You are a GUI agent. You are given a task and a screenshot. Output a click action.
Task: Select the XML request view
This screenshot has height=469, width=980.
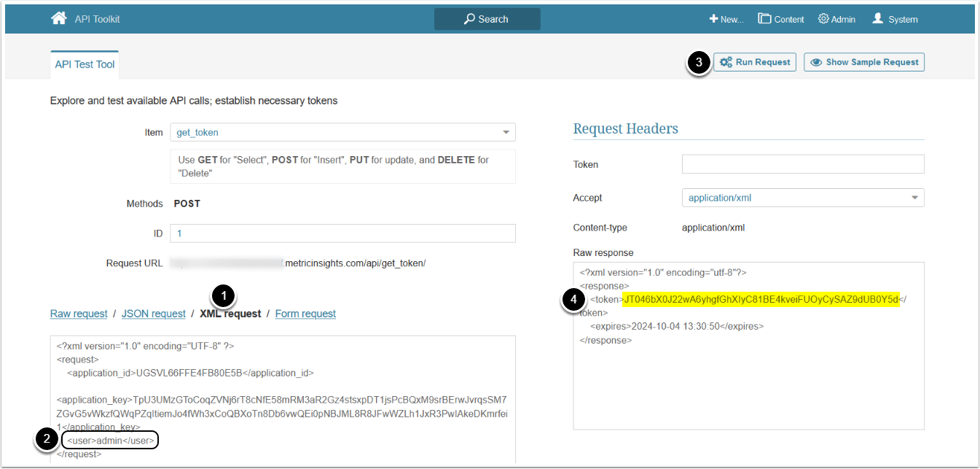(x=230, y=314)
